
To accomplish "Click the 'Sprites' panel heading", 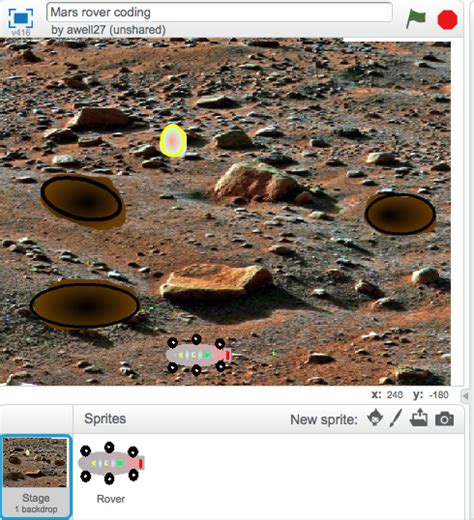I will [x=105, y=419].
